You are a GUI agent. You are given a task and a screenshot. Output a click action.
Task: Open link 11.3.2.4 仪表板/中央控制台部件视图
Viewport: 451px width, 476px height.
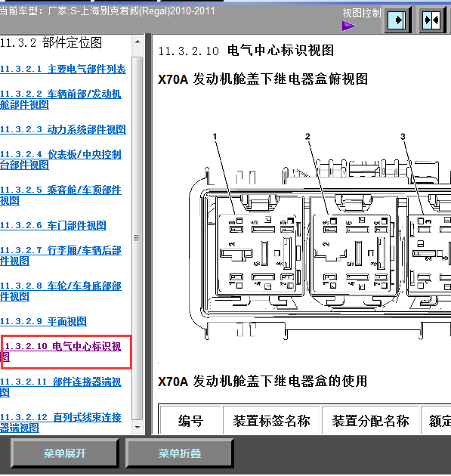[60, 159]
